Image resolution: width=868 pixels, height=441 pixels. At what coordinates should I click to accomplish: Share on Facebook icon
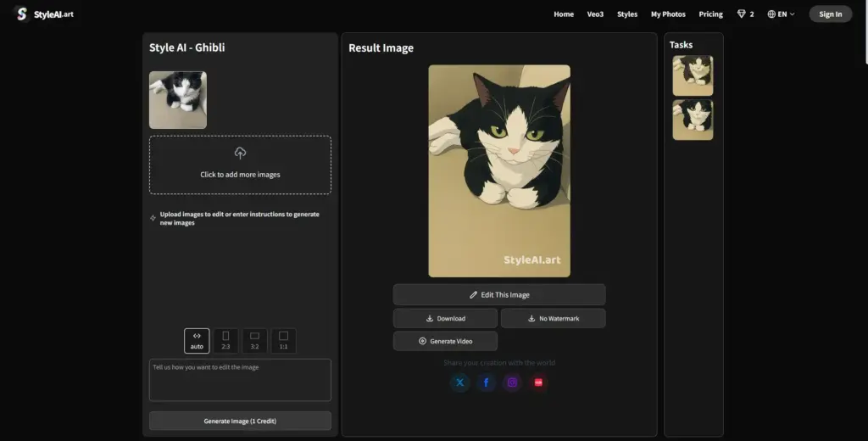point(486,382)
